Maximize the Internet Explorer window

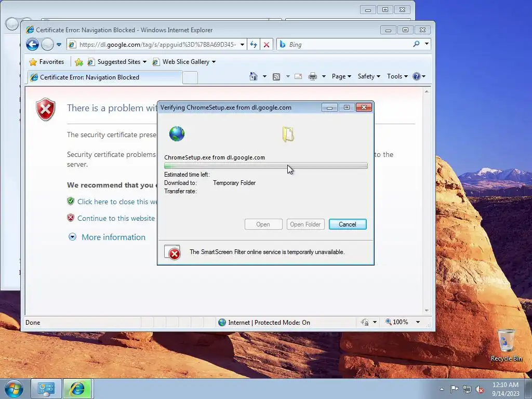(x=405, y=30)
